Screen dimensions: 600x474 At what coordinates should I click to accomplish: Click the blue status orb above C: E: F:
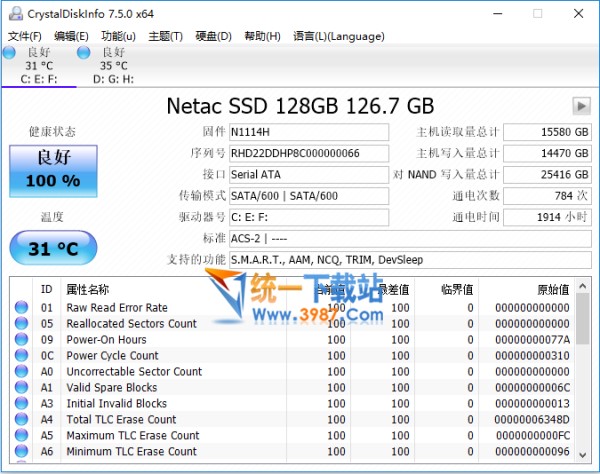(9, 52)
